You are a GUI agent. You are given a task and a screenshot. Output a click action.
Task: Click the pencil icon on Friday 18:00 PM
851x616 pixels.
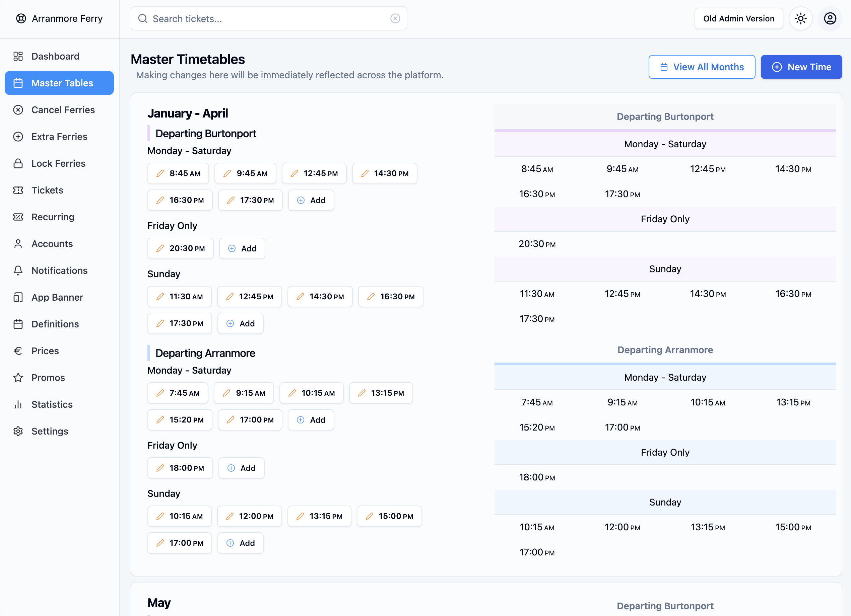160,468
